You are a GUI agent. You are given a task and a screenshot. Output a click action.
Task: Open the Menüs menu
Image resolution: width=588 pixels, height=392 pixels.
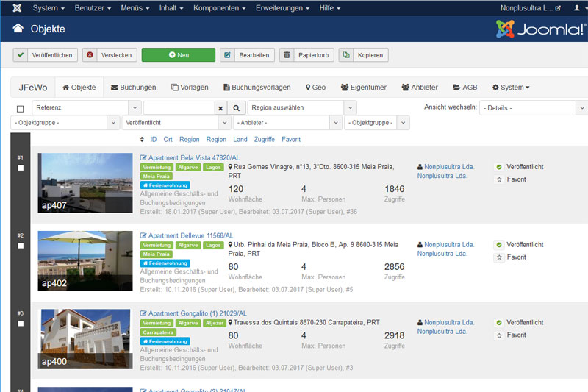point(135,8)
